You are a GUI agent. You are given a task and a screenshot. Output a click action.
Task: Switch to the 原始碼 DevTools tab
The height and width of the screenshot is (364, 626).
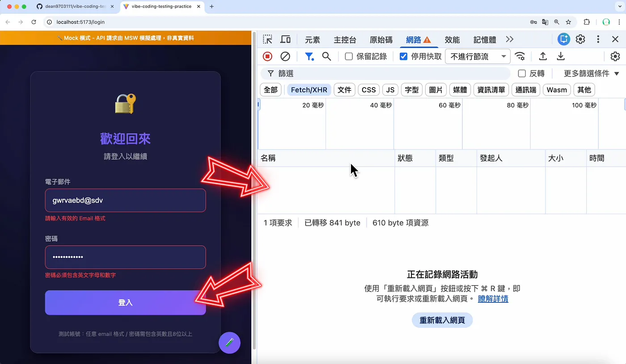[x=381, y=40]
